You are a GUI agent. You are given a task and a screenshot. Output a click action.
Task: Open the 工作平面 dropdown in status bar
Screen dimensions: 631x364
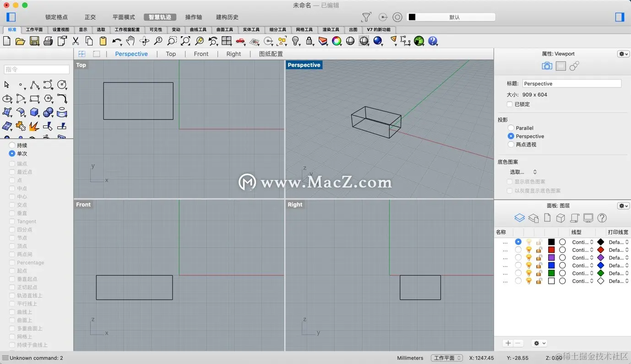(447, 358)
